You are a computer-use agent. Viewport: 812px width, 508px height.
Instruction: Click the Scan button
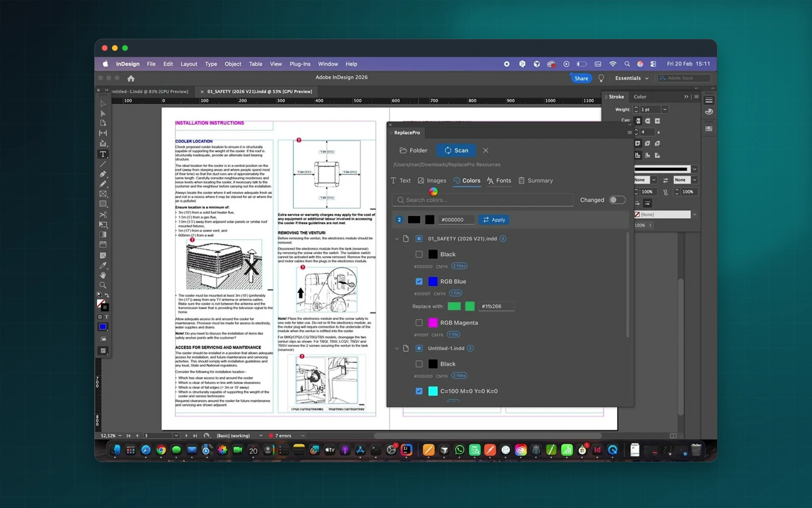[456, 150]
